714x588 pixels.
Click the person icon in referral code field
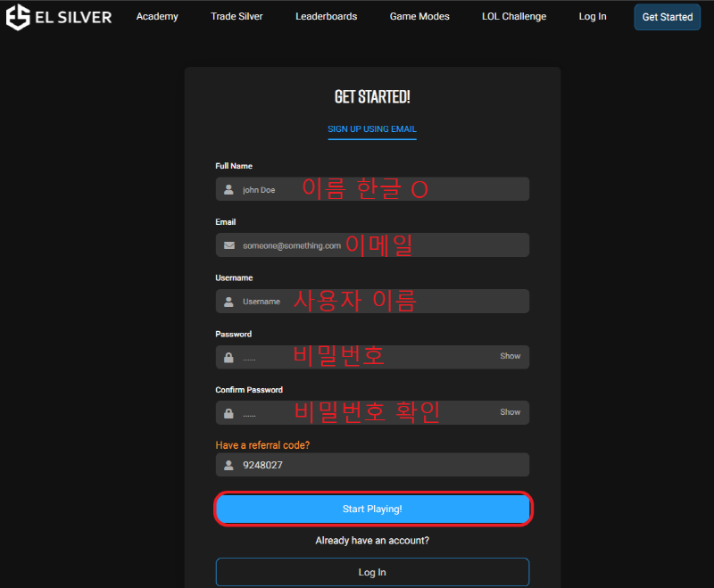pos(228,465)
